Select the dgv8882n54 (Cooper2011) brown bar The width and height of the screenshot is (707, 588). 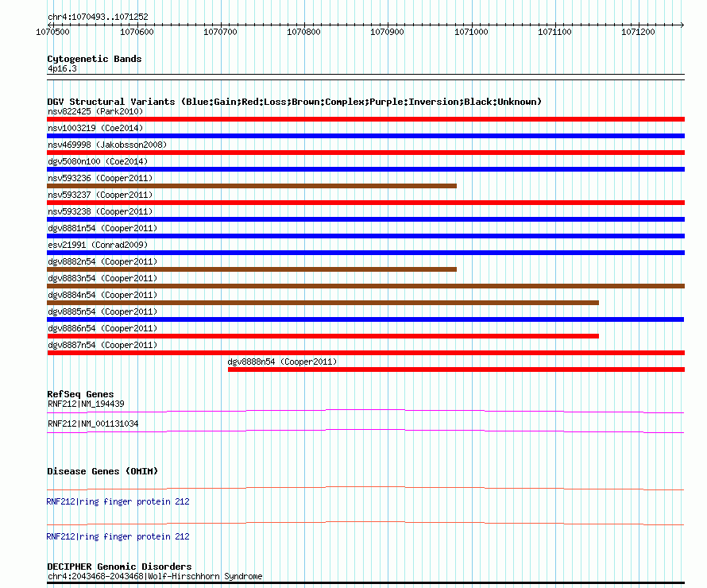click(252, 269)
